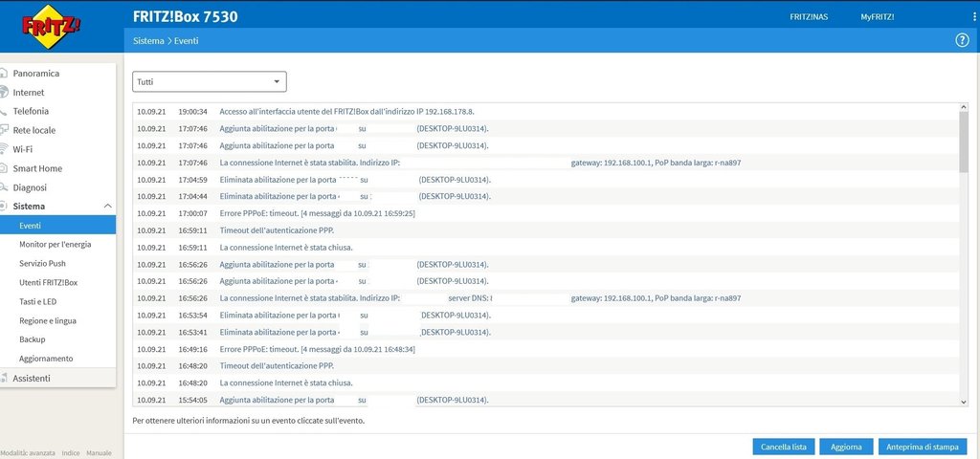Open the FRITZ!NAS link
The width and height of the screenshot is (980, 459).
tap(808, 17)
